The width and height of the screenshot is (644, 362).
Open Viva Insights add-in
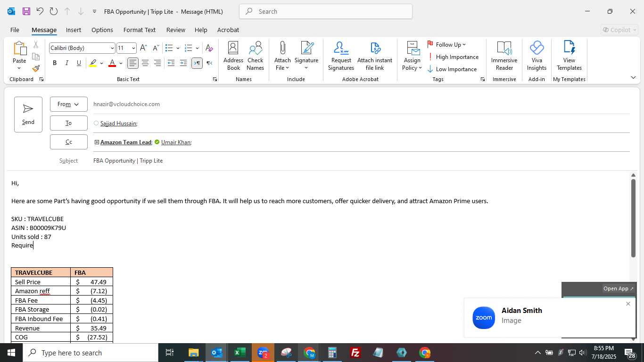tap(537, 56)
